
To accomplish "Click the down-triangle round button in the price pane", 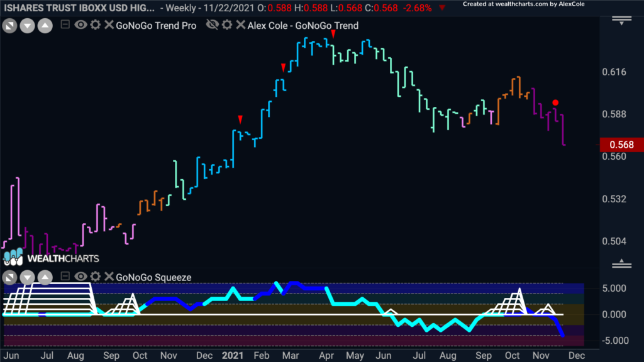I will 28,26.
